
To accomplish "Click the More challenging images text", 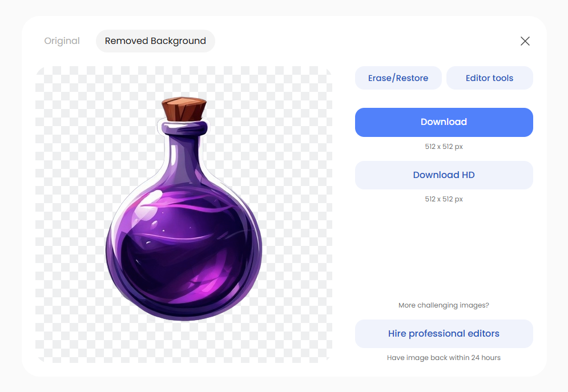I will [444, 305].
